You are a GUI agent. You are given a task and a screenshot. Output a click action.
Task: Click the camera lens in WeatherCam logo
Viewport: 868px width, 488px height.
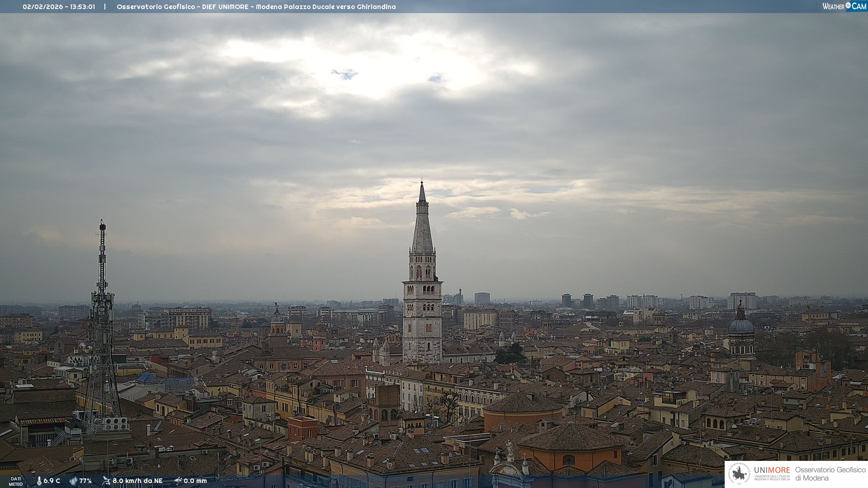click(x=848, y=5)
